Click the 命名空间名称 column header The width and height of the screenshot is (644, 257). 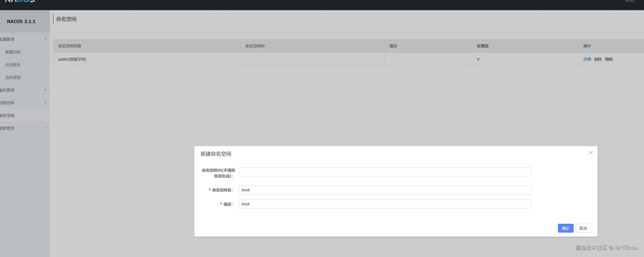70,46
